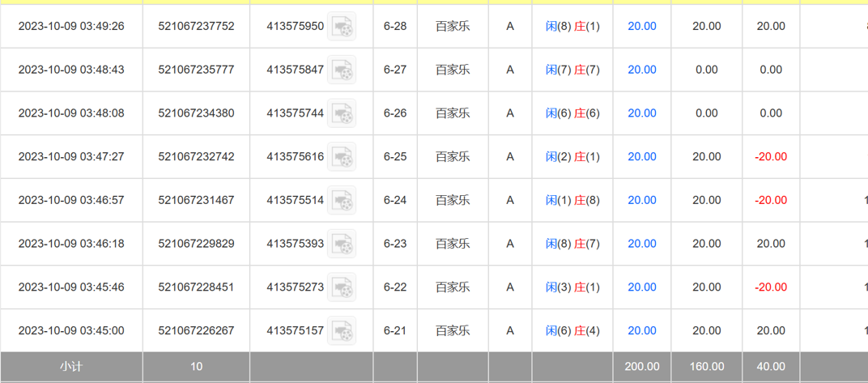The image size is (868, 383).
Task: Click subtotal count 10
Action: click(196, 366)
